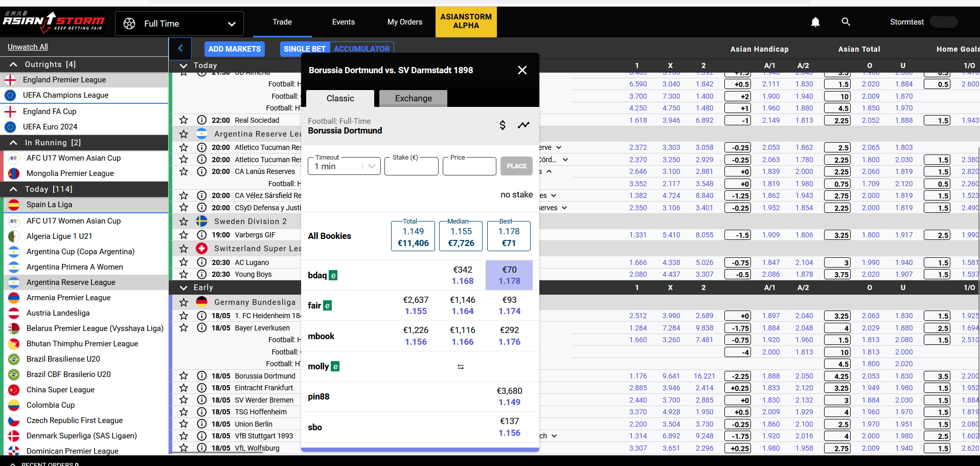Expand chevron on CSyD Defensa y Justicia row

point(564,208)
